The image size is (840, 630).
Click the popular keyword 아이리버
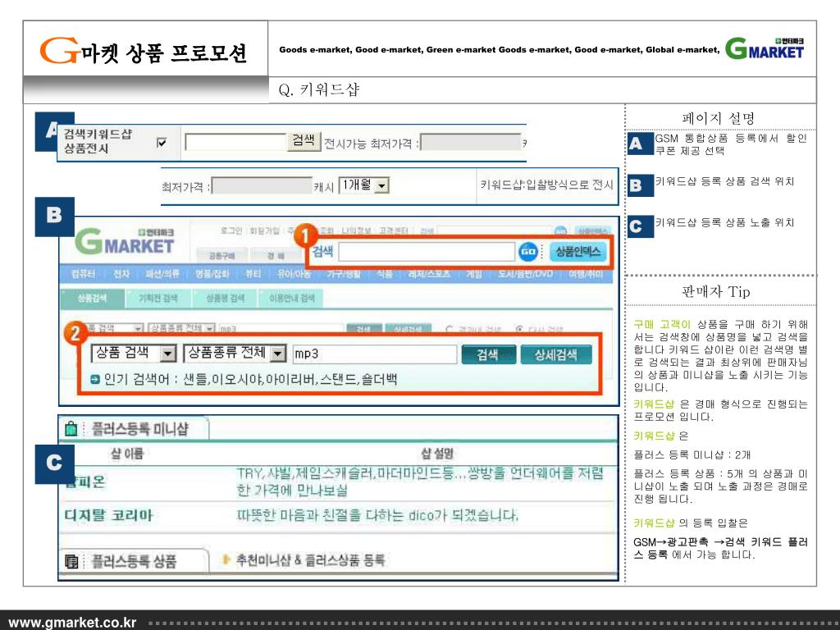(290, 380)
